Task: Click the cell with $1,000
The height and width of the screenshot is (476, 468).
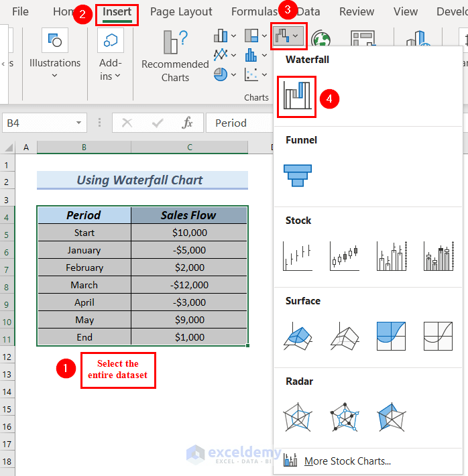Action: (189, 337)
